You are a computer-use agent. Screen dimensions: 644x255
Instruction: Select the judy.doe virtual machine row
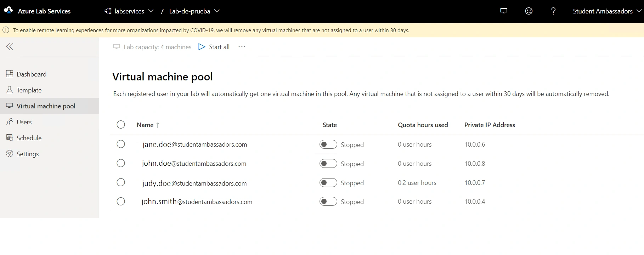[121, 182]
